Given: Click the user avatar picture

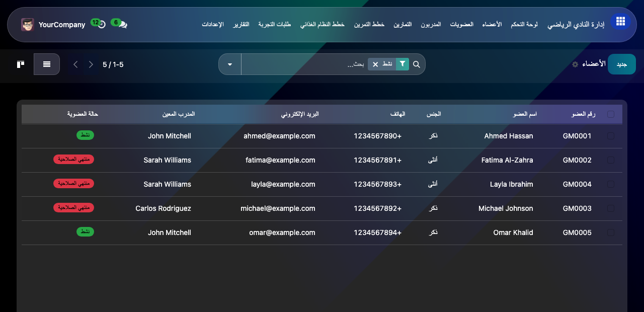Looking at the screenshot, I should click(x=27, y=25).
